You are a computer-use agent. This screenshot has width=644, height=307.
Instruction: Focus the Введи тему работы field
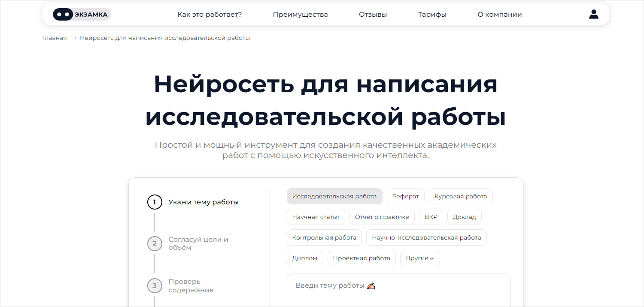point(398,290)
